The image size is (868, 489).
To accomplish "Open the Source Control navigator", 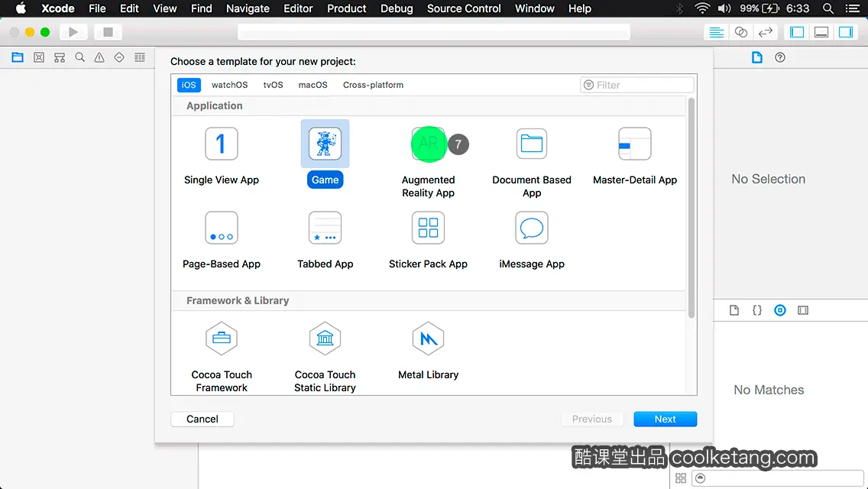I will click(x=39, y=57).
